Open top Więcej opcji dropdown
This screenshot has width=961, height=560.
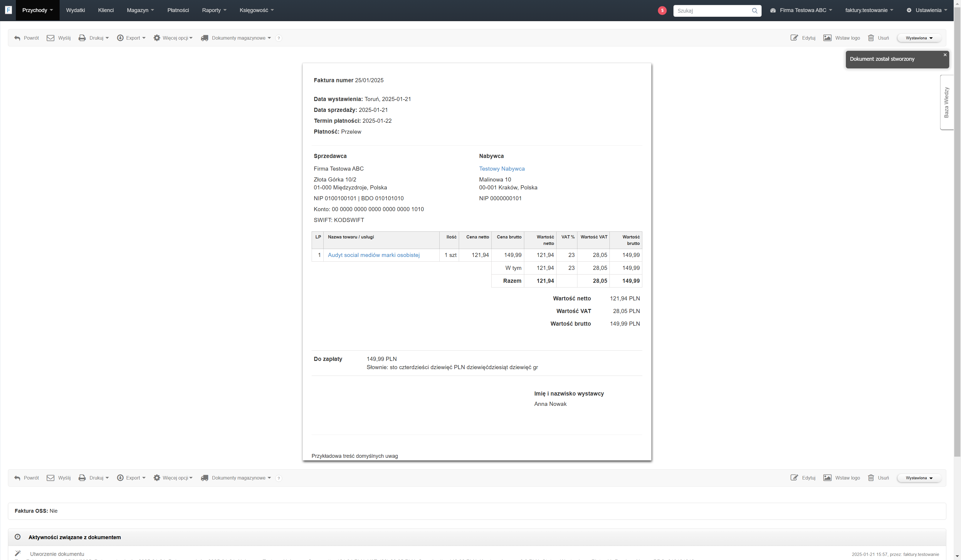click(x=173, y=38)
